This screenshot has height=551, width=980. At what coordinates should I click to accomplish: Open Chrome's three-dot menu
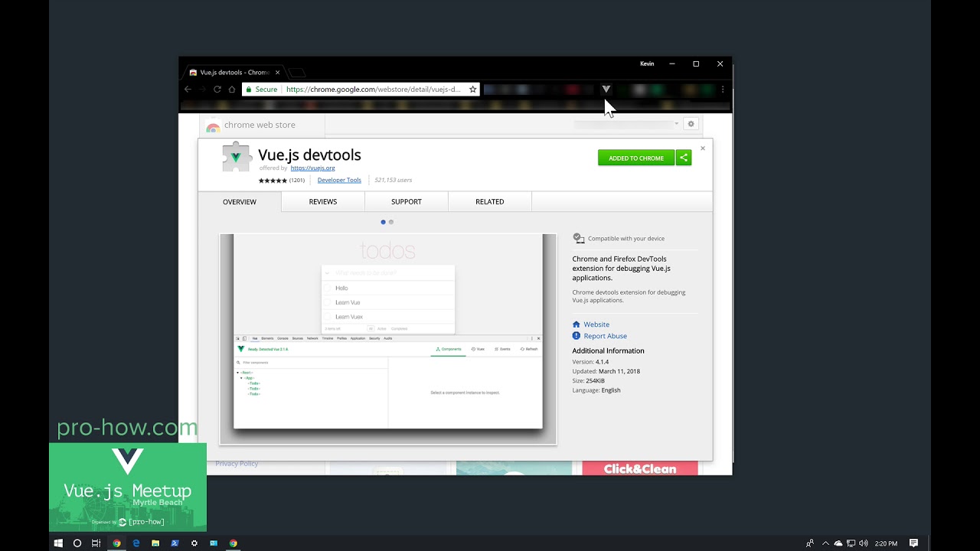(x=723, y=90)
